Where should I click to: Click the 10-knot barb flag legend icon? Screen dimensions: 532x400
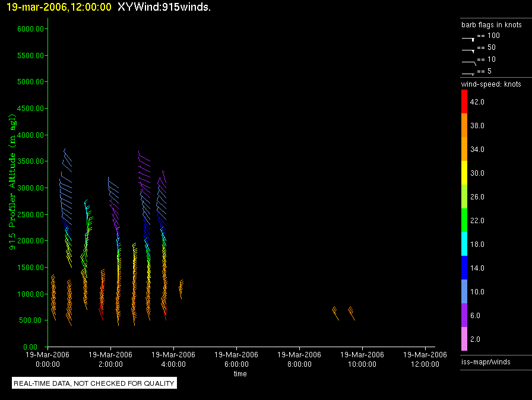468,62
